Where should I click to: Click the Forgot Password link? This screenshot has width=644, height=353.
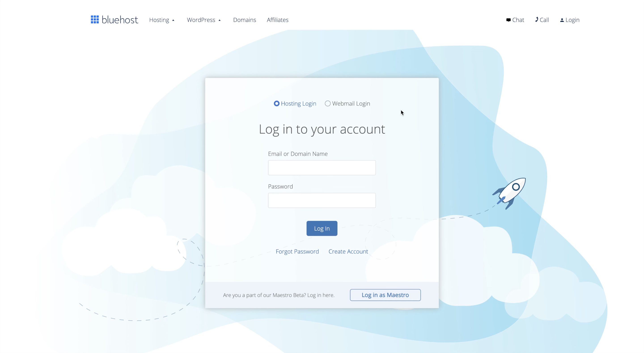(x=297, y=251)
